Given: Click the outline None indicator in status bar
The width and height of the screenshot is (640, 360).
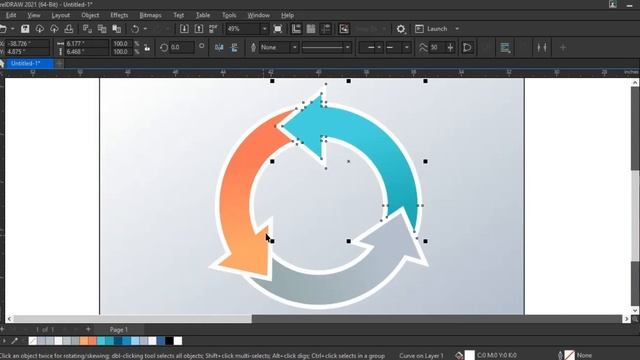Looking at the screenshot, I should (x=570, y=355).
